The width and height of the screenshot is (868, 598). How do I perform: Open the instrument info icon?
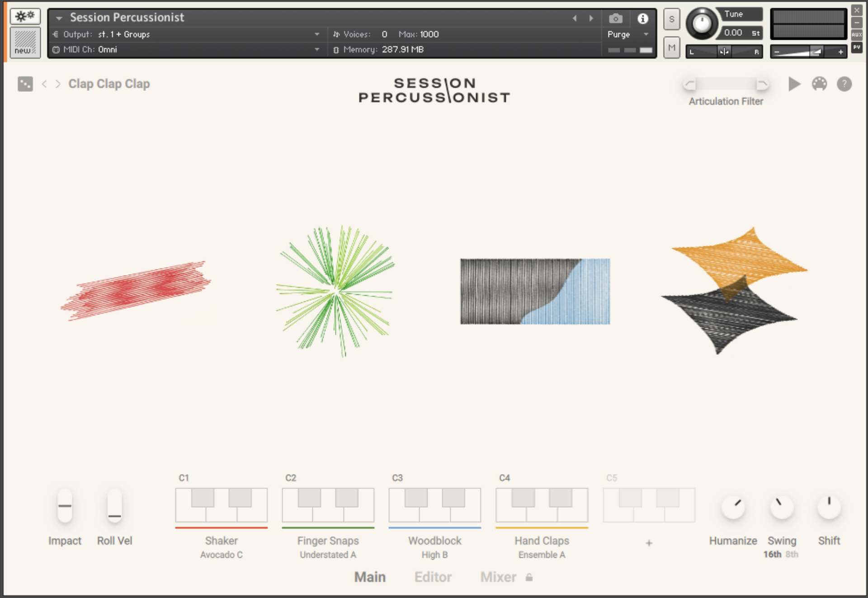click(x=642, y=19)
